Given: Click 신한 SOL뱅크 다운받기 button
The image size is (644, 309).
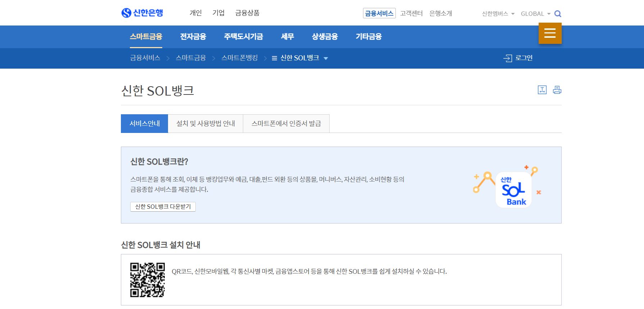Looking at the screenshot, I should pos(163,207).
